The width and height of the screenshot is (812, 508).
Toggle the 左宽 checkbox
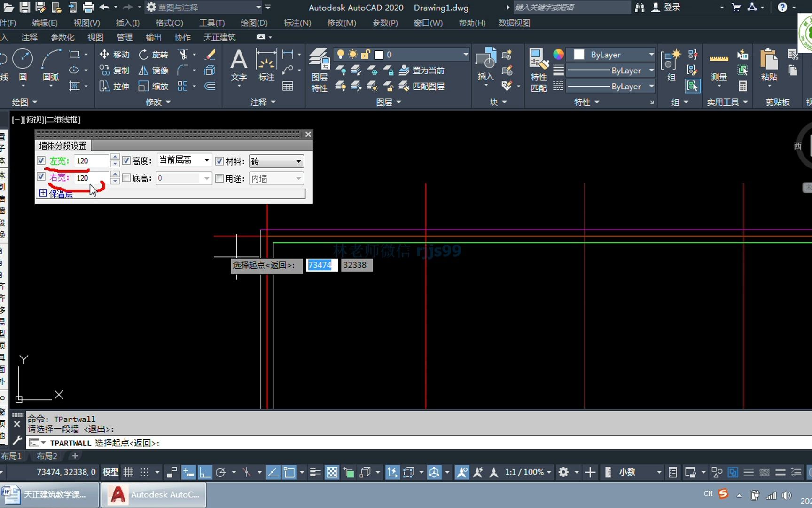[41, 160]
